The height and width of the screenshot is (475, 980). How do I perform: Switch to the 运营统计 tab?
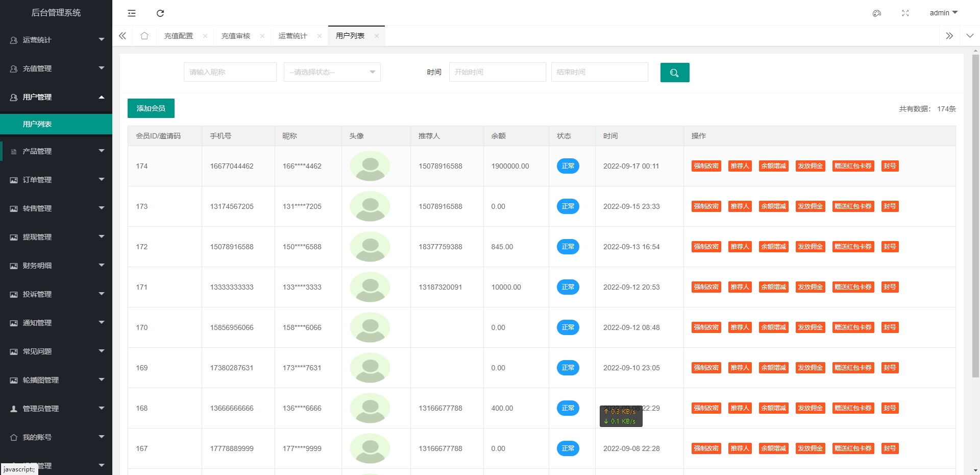[x=293, y=36]
